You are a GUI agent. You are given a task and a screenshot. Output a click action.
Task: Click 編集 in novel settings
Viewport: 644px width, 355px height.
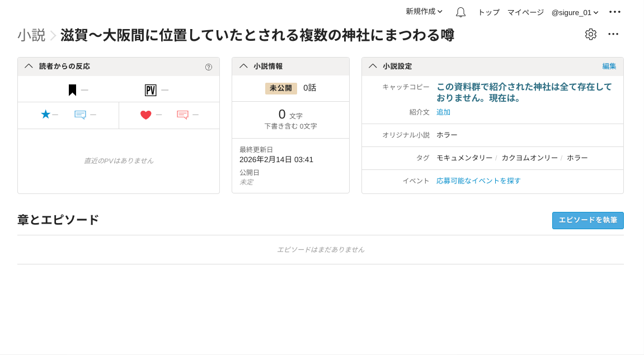click(x=609, y=66)
